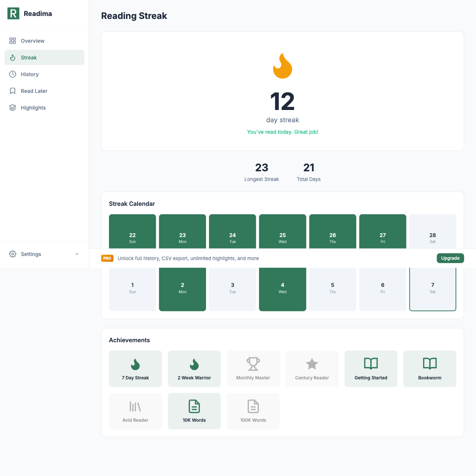Click the PRO badge in the banner
This screenshot has width=476, height=476.
(107, 258)
